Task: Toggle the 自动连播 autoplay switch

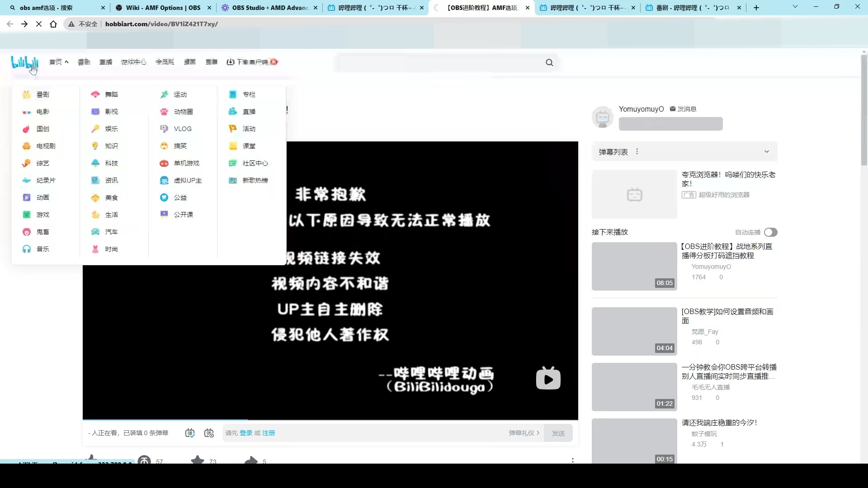Action: pyautogui.click(x=771, y=232)
